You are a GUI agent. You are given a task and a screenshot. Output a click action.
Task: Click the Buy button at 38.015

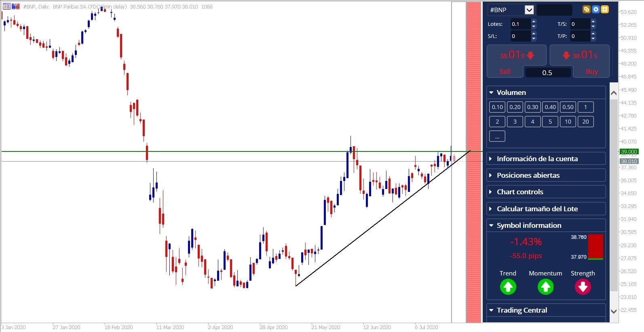point(580,61)
